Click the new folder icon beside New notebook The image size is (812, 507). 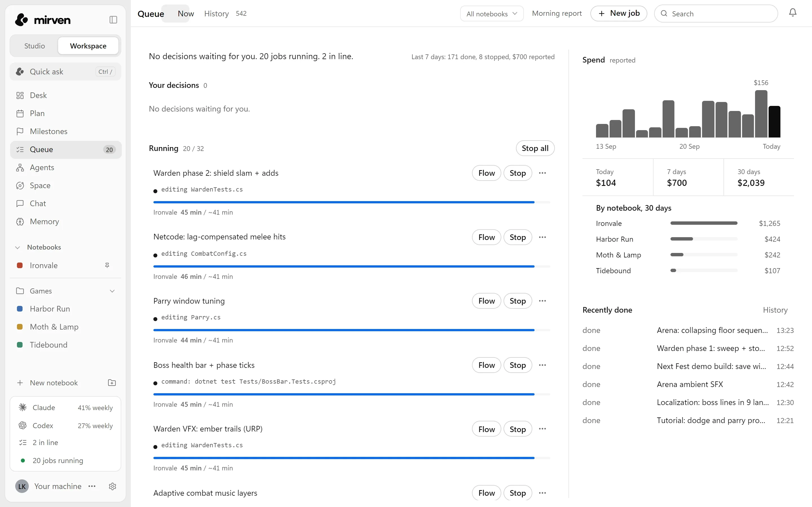click(x=112, y=383)
